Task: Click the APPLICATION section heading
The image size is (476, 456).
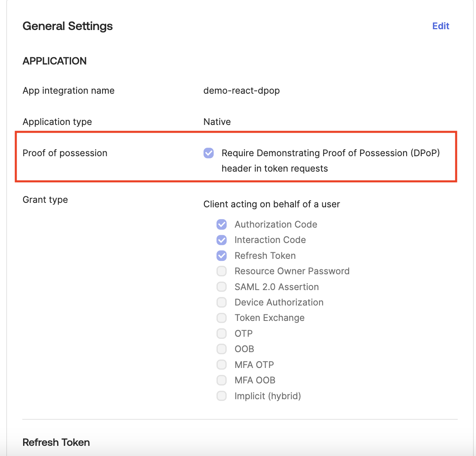Action: click(x=55, y=61)
